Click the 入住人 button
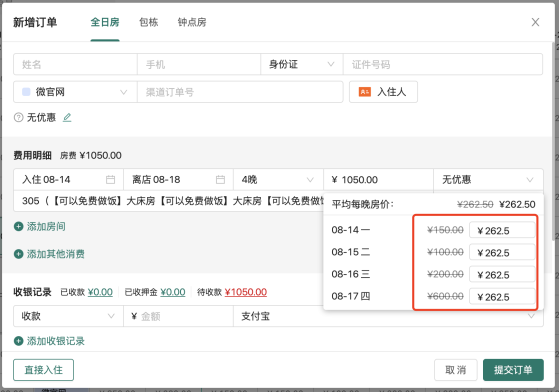 tap(383, 92)
